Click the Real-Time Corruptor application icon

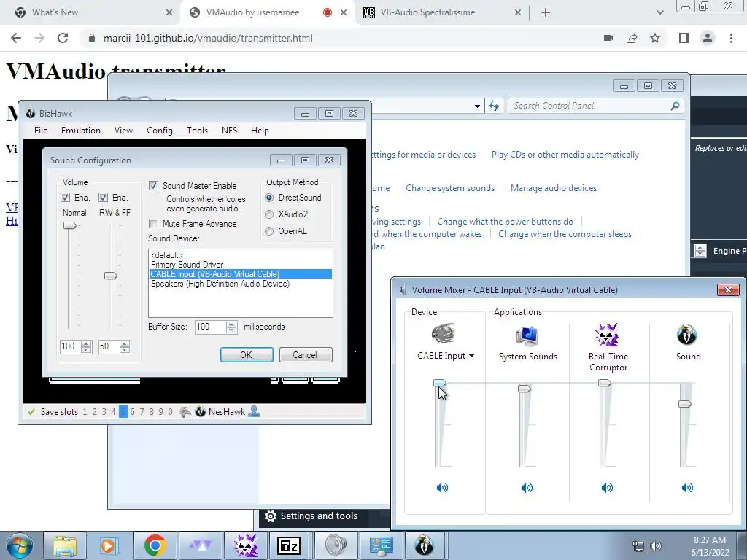point(608,335)
